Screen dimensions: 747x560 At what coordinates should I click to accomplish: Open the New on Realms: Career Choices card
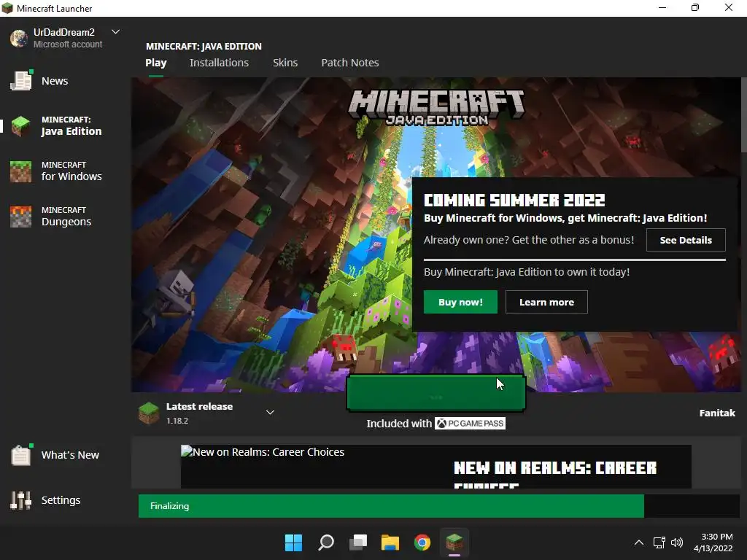click(x=436, y=466)
